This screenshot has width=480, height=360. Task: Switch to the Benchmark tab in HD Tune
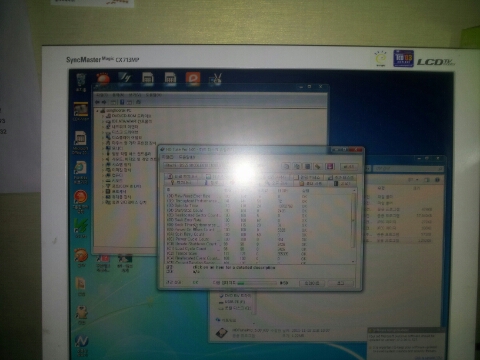(x=183, y=177)
